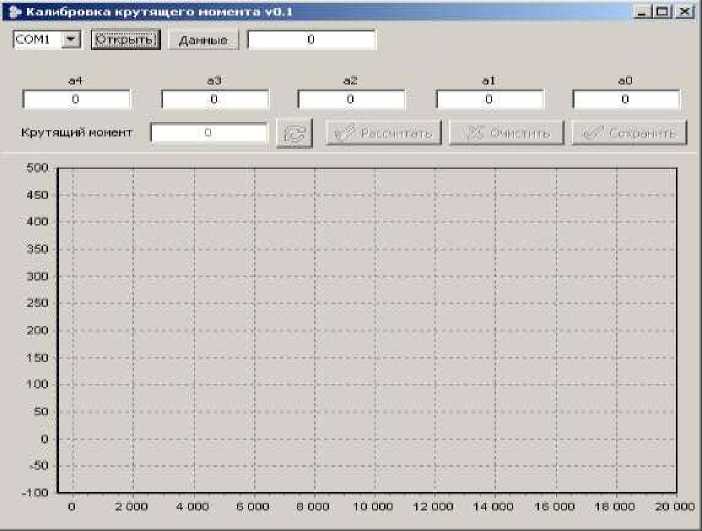Focus the a4 coefficient field
Image resolution: width=702 pixels, height=531 pixels.
pos(76,99)
